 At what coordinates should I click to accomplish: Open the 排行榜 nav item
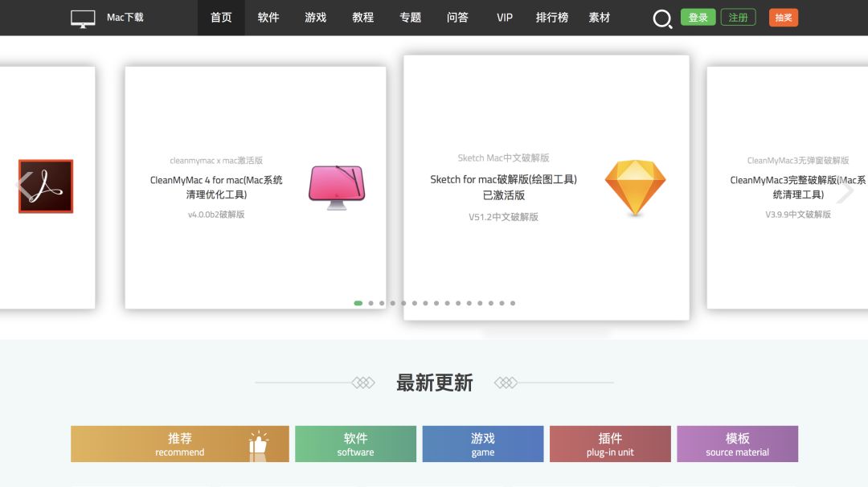click(x=552, y=18)
